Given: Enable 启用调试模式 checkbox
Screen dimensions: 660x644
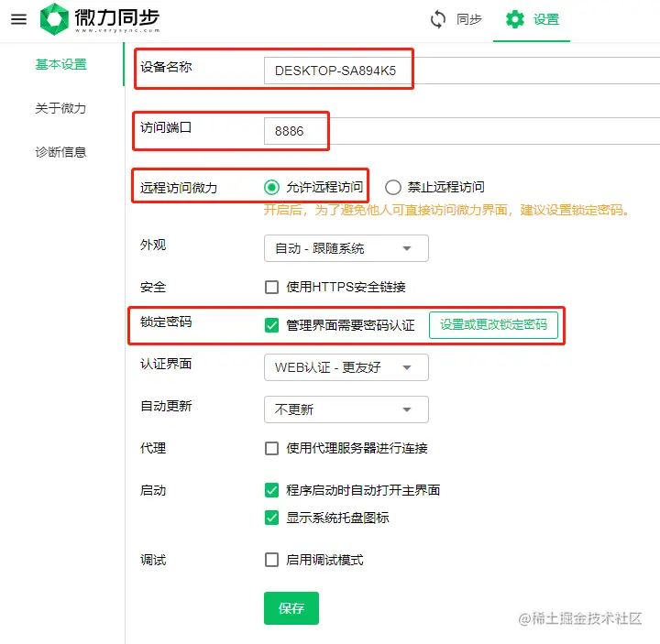Looking at the screenshot, I should [271, 560].
